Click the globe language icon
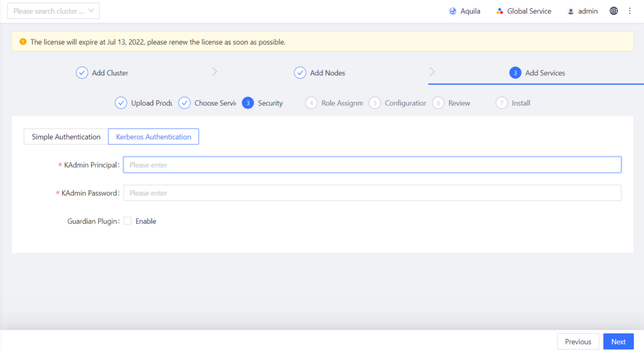 click(x=614, y=11)
